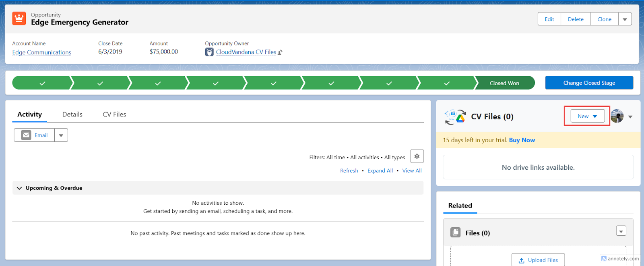
Task: Click the Edge Emergency Generator title
Action: pyautogui.click(x=80, y=22)
